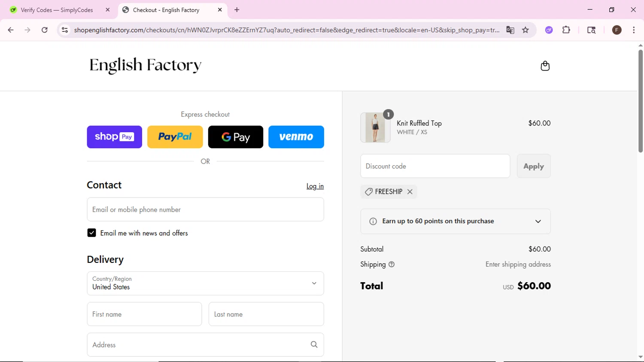Click the shipping info question mark icon

click(x=392, y=265)
